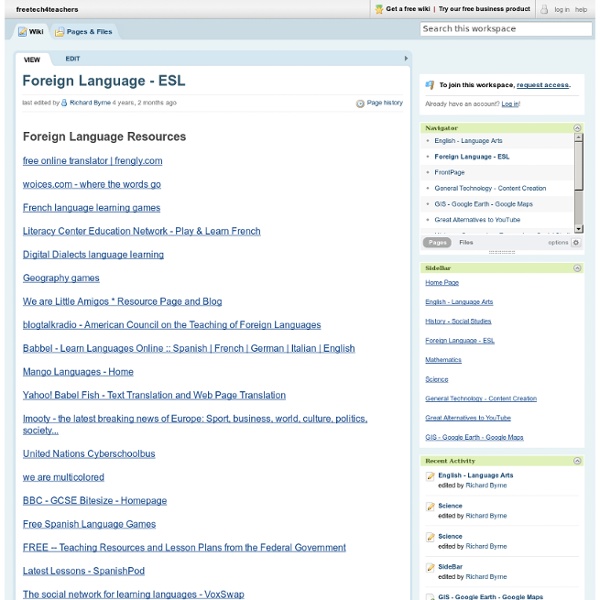Open Yahoo! Babel Fish translation link
The height and width of the screenshot is (600, 600).
pyautogui.click(x=154, y=395)
